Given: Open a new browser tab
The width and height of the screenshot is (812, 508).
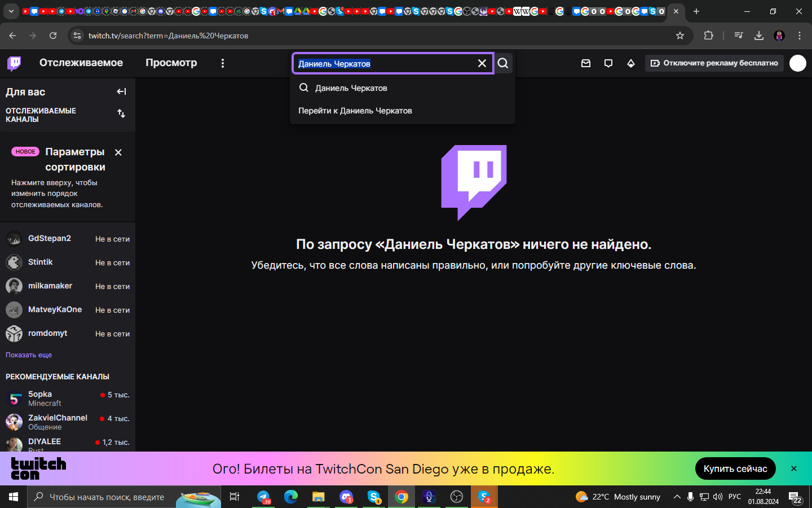Looking at the screenshot, I should [696, 11].
